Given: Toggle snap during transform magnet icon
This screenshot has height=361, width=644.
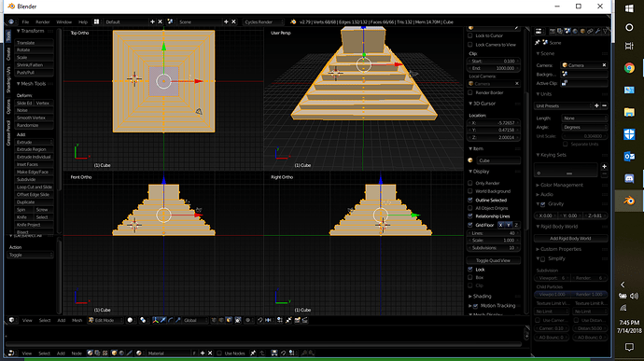Looking at the screenshot, I should point(260,320).
